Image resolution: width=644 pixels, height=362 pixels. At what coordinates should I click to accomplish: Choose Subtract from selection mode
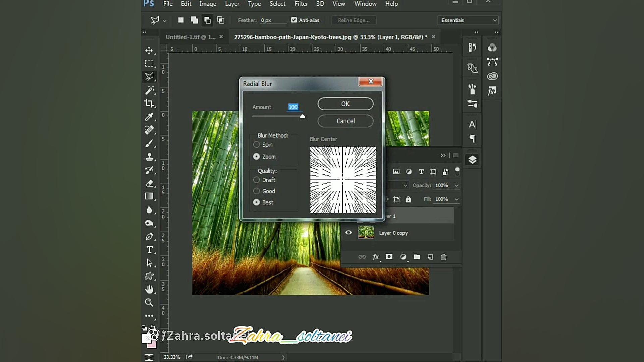[x=207, y=20]
